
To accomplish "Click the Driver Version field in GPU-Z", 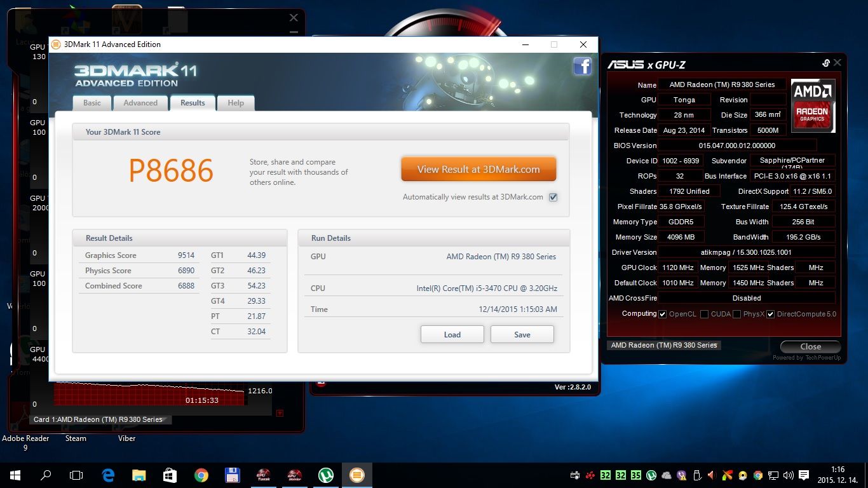I will (x=747, y=252).
